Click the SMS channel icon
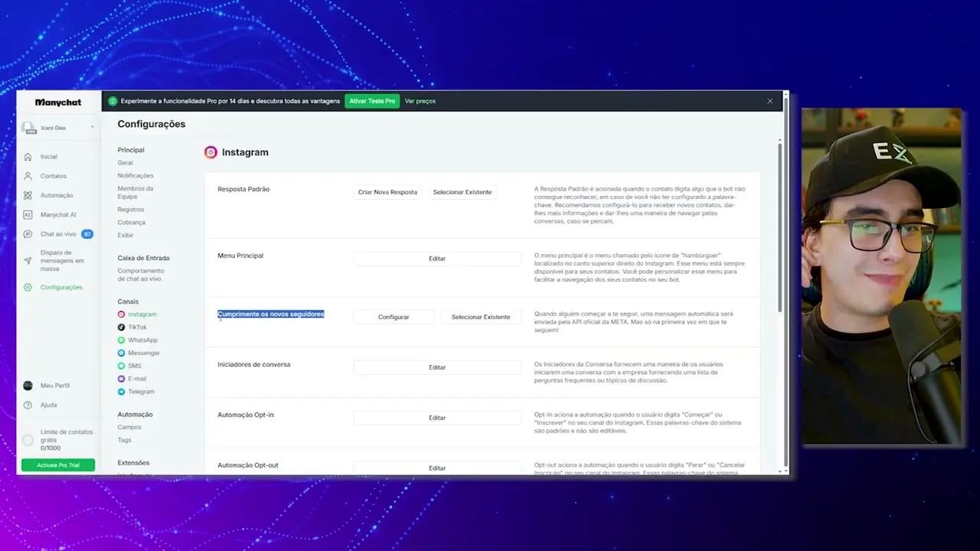Image resolution: width=980 pixels, height=551 pixels. pos(121,366)
